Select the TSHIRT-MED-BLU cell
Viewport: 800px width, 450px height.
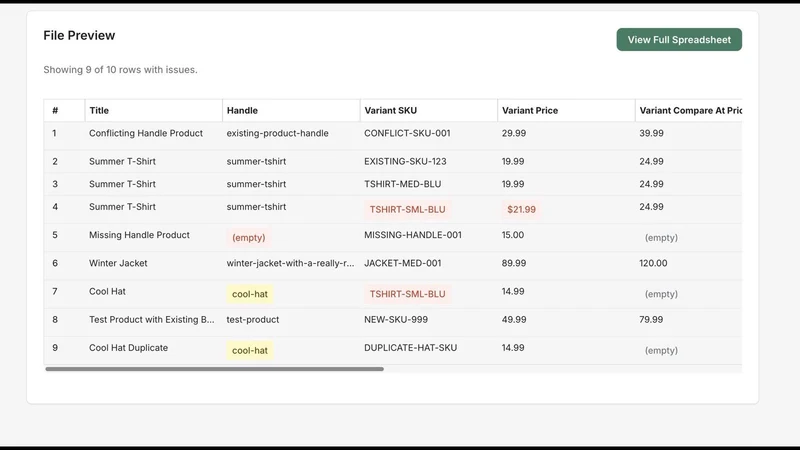(403, 184)
